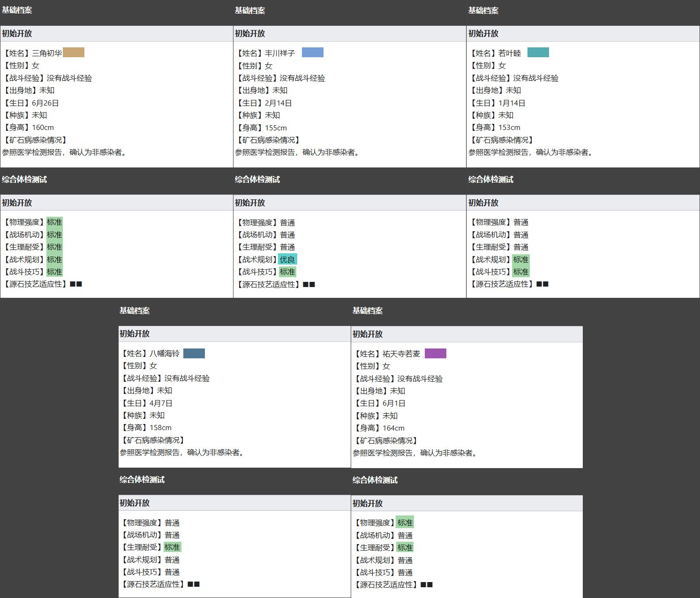
Task: Click the height value 153cm
Action: point(509,128)
